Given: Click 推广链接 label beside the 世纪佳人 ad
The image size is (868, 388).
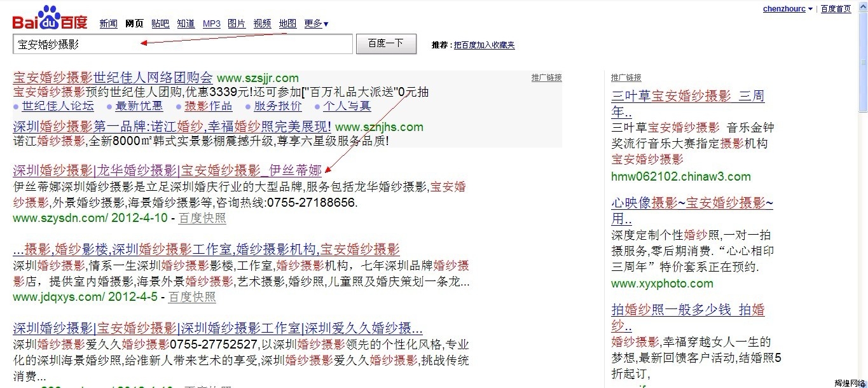Looking at the screenshot, I should [547, 78].
